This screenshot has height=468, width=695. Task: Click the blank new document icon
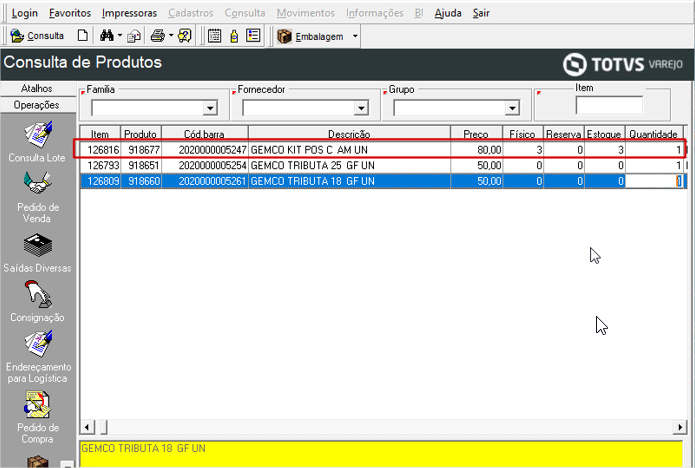coord(82,35)
